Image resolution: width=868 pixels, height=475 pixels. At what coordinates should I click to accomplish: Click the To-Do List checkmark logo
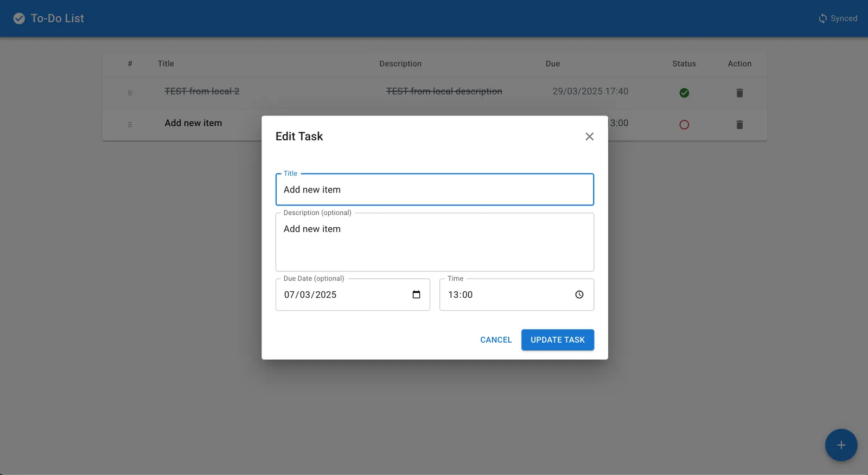[19, 18]
